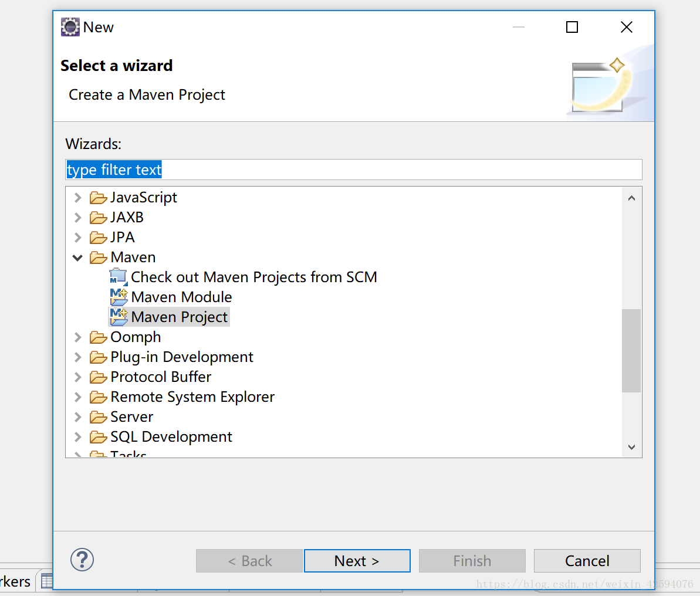
Task: Expand the JavaScript category
Action: pos(77,197)
